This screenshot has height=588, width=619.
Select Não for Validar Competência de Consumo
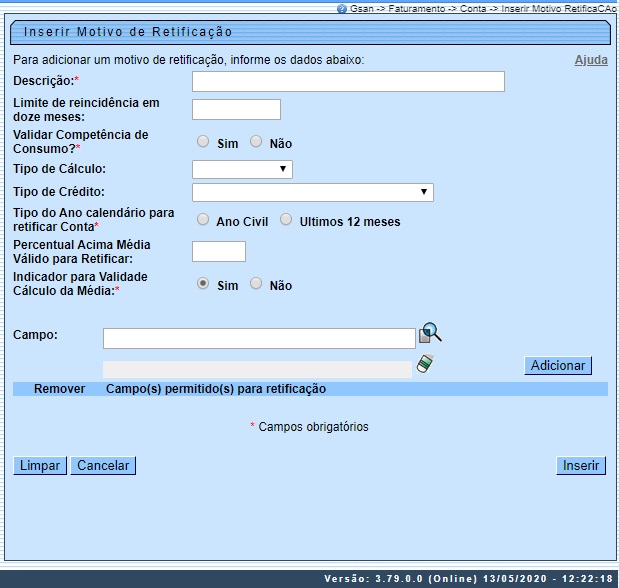pyautogui.click(x=256, y=141)
